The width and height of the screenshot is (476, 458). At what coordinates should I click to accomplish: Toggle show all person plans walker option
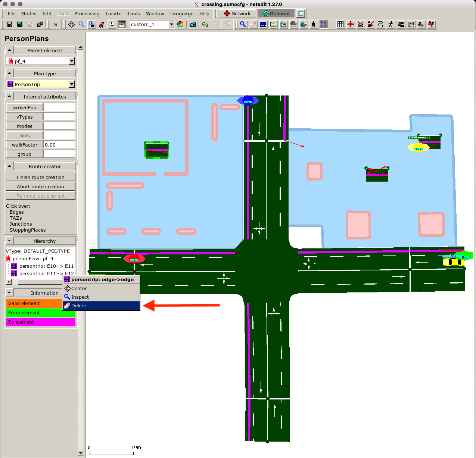391,24
